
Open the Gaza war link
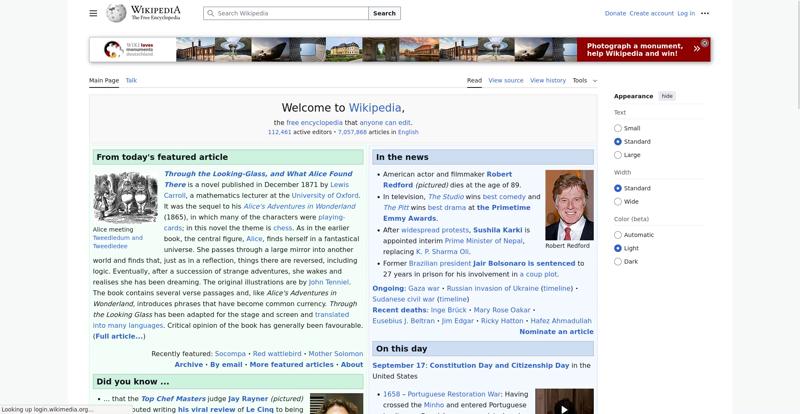point(423,288)
